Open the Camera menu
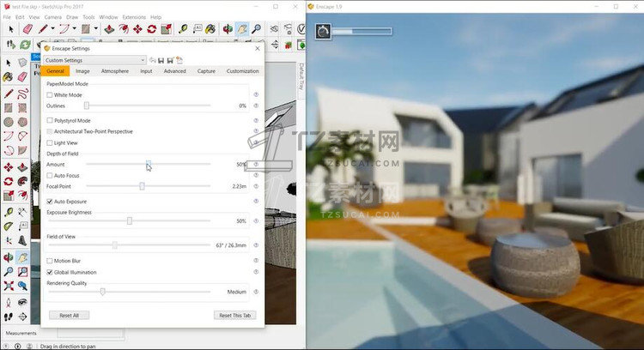Screen dimensions: 644x350 click(x=53, y=17)
